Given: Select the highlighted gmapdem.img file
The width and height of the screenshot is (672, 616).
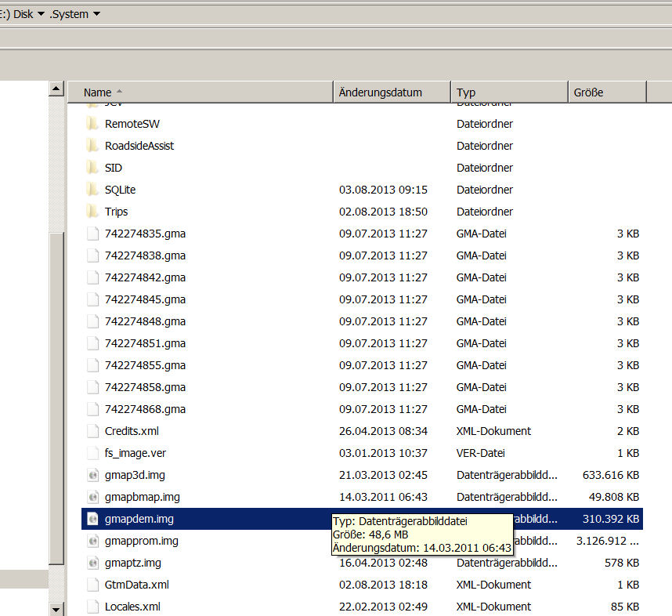Looking at the screenshot, I should (139, 519).
